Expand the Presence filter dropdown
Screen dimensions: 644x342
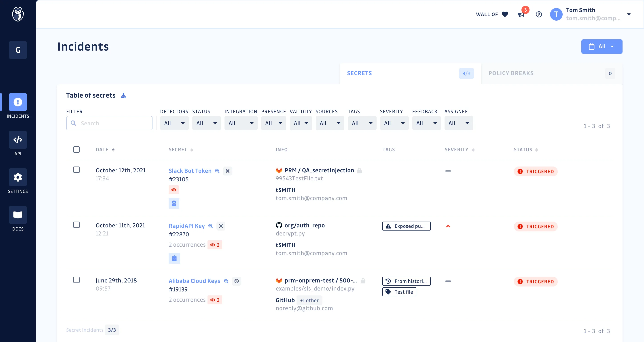coord(274,123)
